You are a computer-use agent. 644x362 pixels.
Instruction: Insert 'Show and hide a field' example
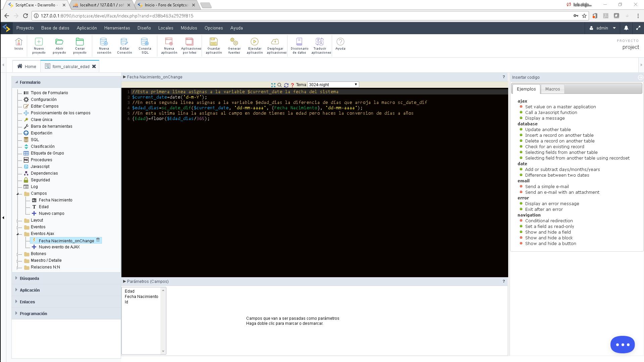click(548, 232)
